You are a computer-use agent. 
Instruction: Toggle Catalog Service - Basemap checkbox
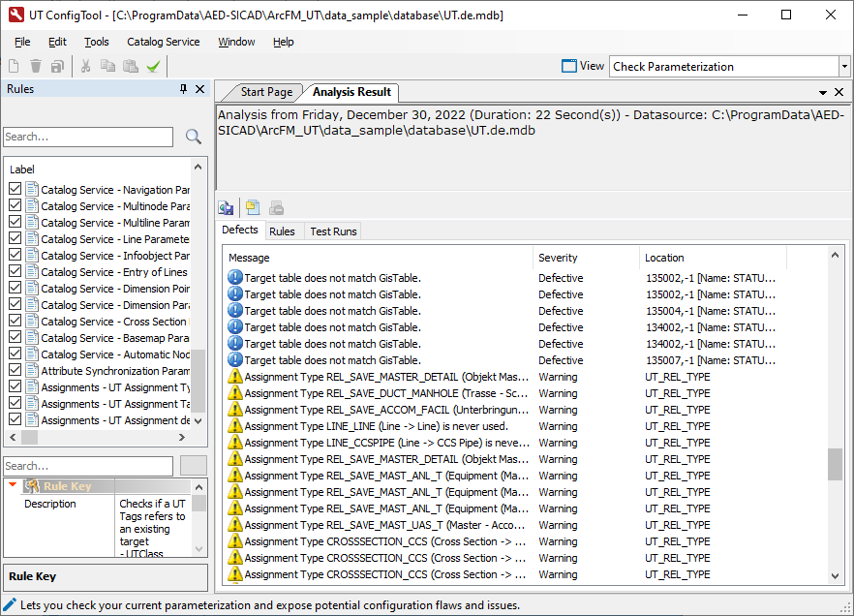(15, 337)
